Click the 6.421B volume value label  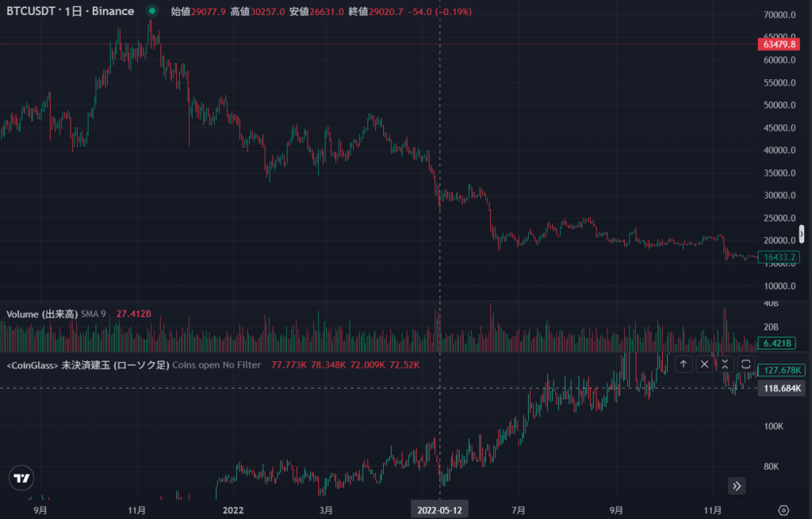[777, 343]
